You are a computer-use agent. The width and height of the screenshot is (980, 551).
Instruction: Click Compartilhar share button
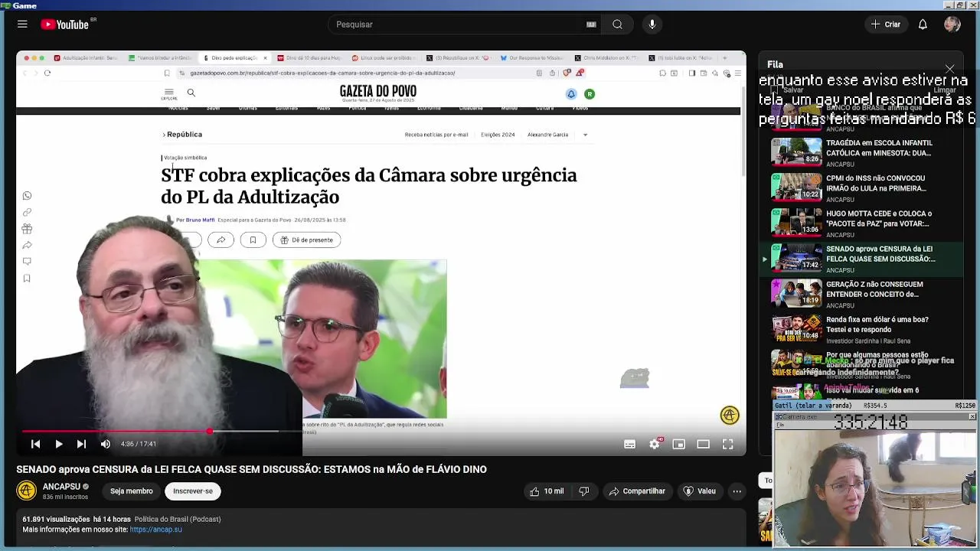(x=637, y=491)
